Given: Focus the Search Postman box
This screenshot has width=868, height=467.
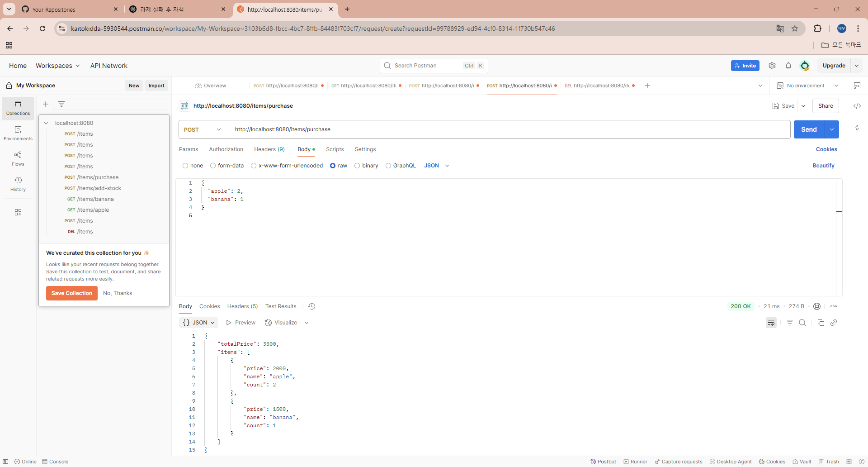Looking at the screenshot, I should tap(434, 66).
